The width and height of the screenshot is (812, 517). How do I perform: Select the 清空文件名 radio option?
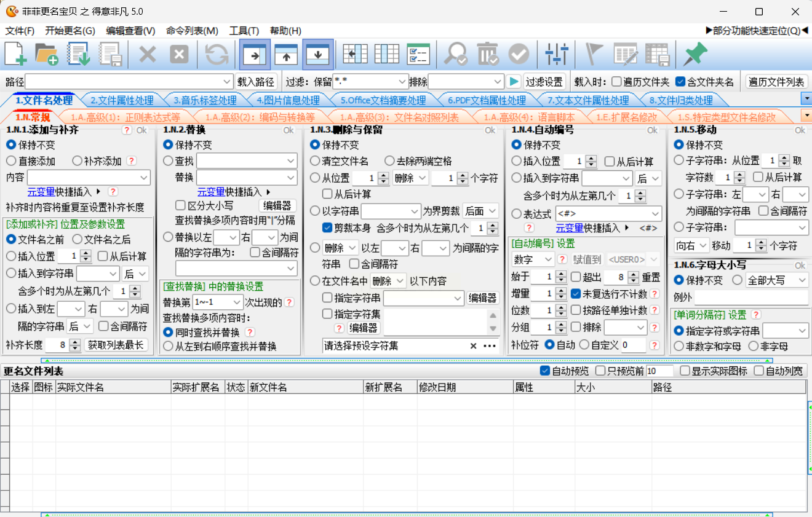coord(315,161)
